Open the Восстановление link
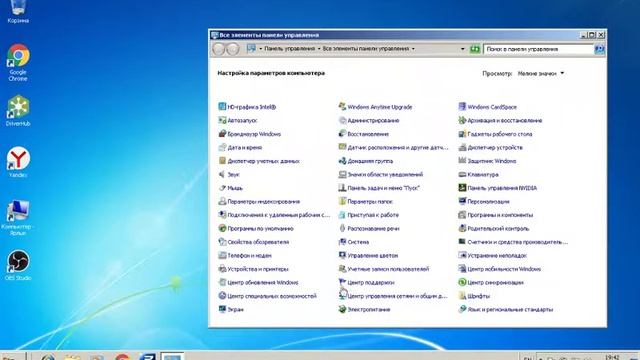This screenshot has height=360, width=640. click(368, 134)
